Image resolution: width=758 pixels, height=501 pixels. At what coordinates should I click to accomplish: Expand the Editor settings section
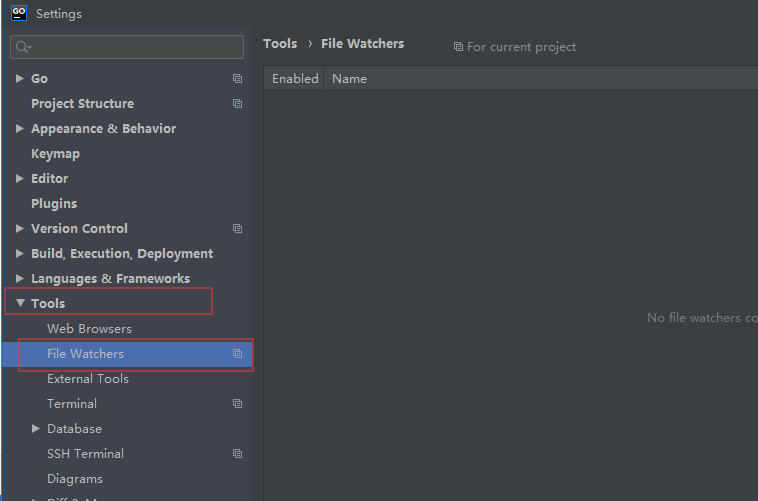pyautogui.click(x=20, y=179)
